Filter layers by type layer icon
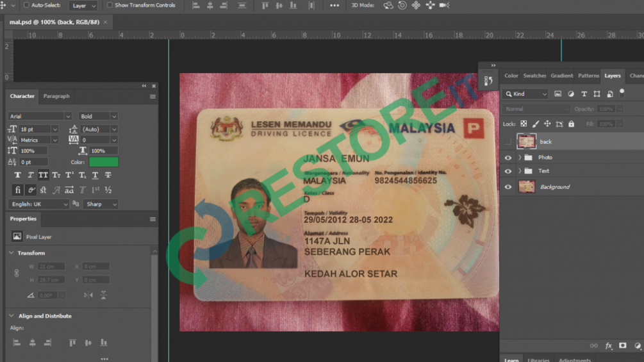The height and width of the screenshot is (362, 644). pos(584,94)
